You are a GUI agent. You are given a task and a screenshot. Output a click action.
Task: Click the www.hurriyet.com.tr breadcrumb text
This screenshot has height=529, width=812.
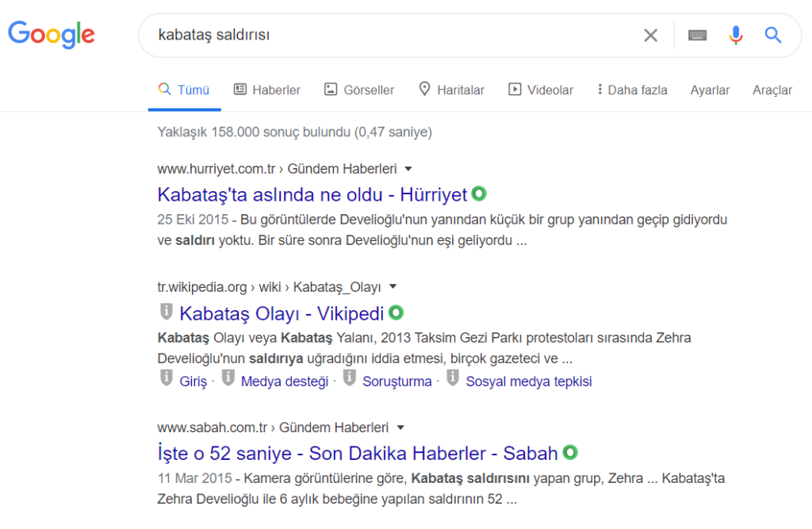coord(216,169)
